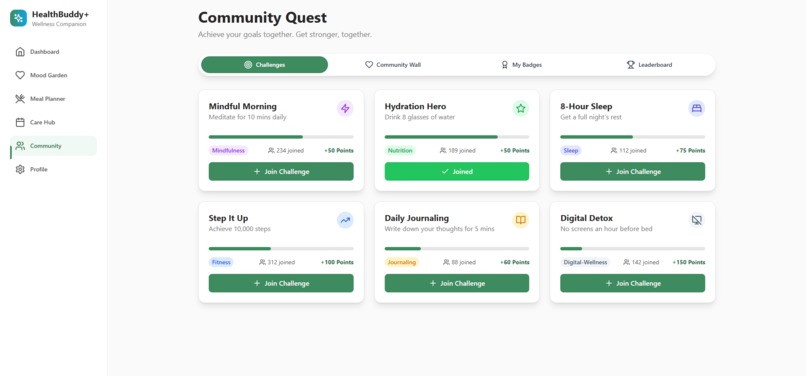
Task: Navigate to Care Hub
Action: 53,122
